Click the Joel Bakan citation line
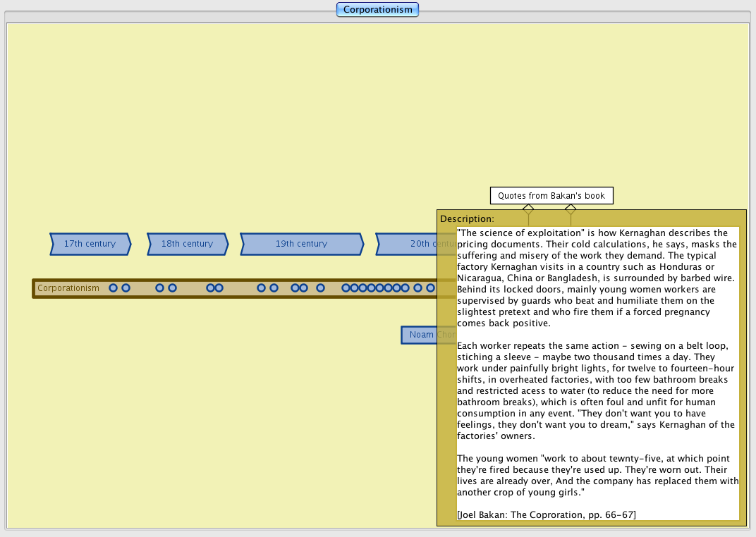This screenshot has height=537, width=756. click(546, 515)
